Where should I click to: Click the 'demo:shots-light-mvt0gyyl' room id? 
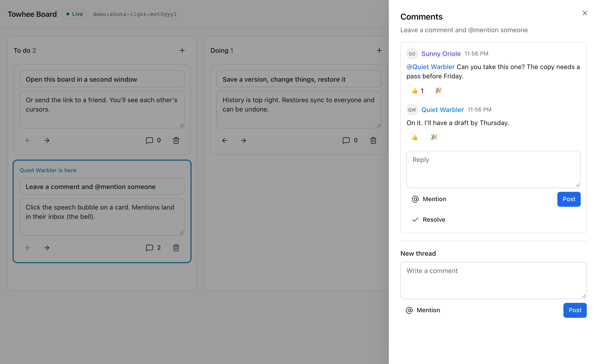[x=135, y=14]
